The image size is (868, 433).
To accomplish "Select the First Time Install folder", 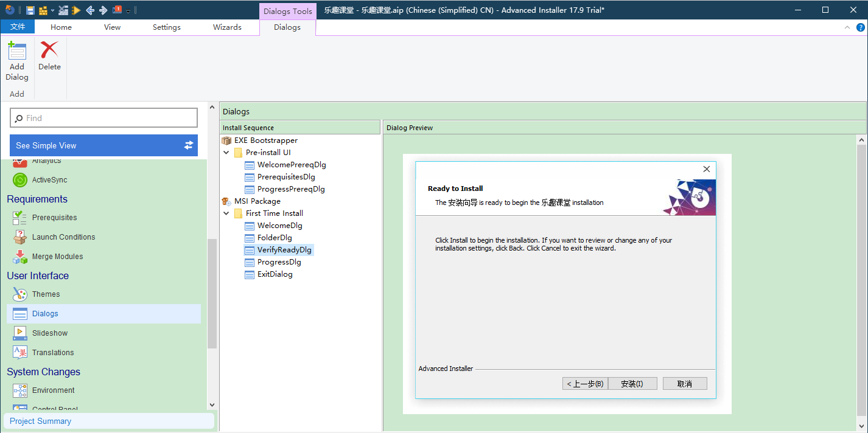I will click(275, 213).
